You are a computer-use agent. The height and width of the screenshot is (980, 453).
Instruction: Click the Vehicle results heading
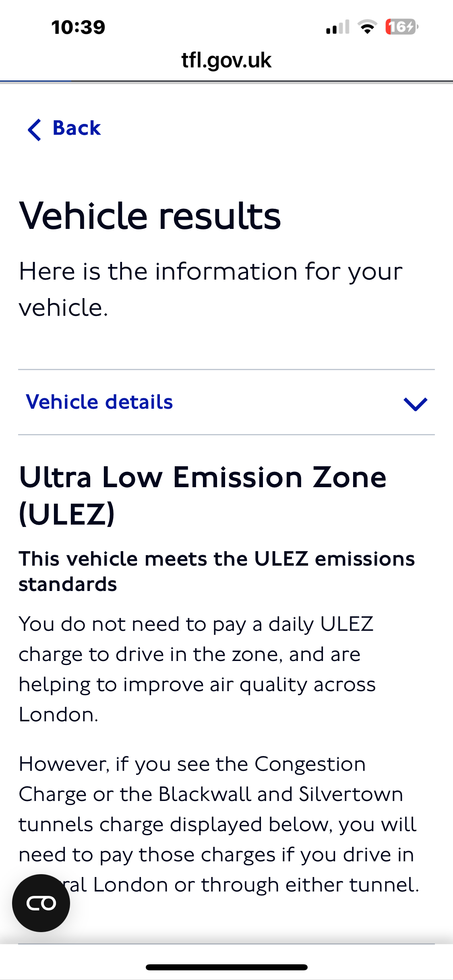coord(150,216)
